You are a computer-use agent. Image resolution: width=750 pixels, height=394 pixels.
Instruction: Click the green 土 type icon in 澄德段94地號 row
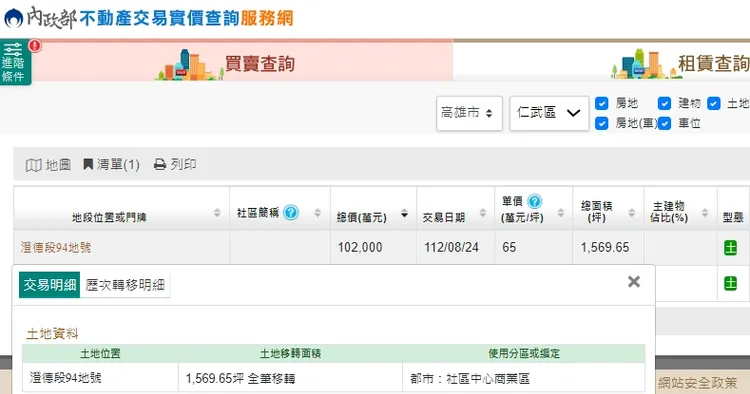[730, 248]
